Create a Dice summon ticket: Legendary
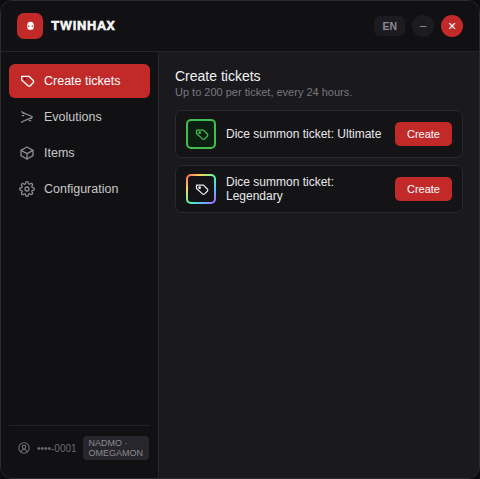This screenshot has width=480, height=479. pyautogui.click(x=423, y=189)
